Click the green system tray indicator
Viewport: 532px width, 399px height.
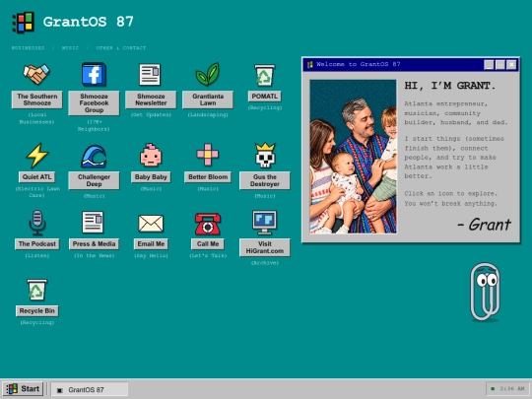(493, 389)
